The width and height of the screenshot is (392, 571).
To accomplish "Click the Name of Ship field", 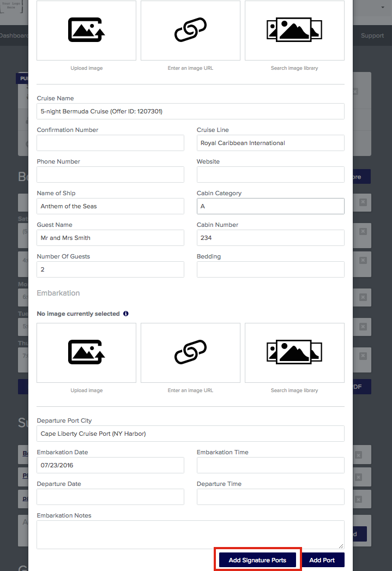I will (110, 206).
